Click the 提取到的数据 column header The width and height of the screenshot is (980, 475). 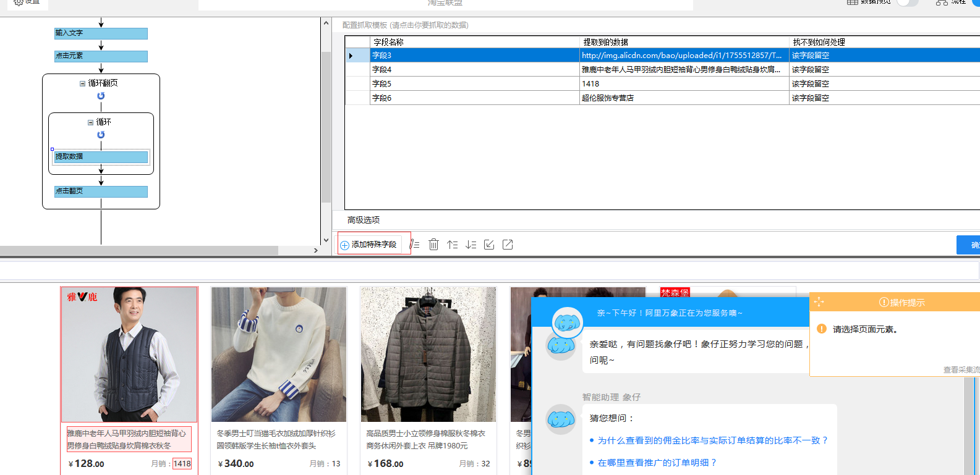tap(684, 42)
